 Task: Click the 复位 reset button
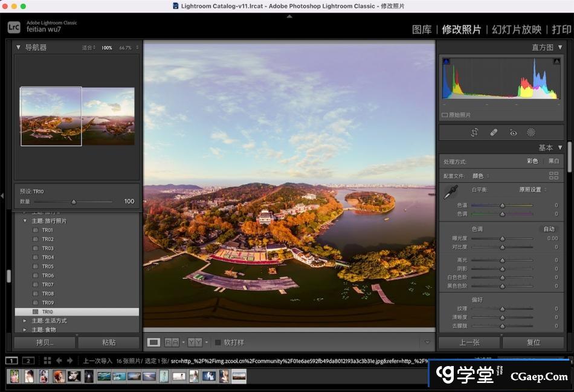coord(533,342)
